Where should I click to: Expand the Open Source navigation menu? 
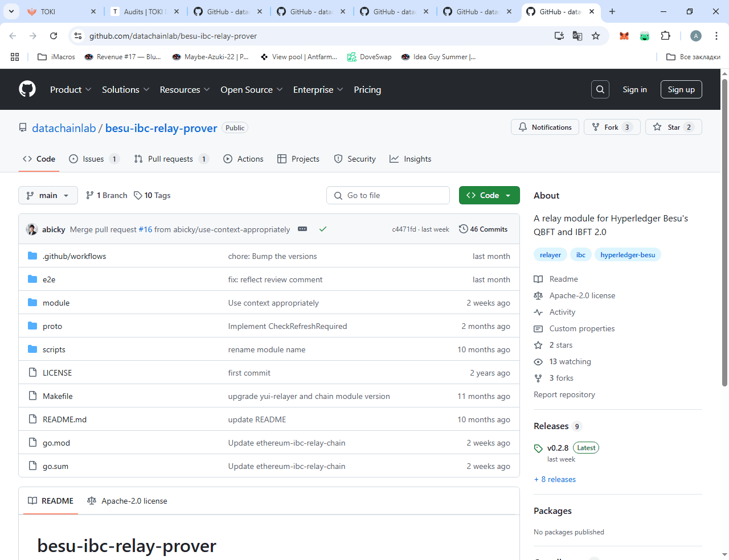[x=251, y=89]
